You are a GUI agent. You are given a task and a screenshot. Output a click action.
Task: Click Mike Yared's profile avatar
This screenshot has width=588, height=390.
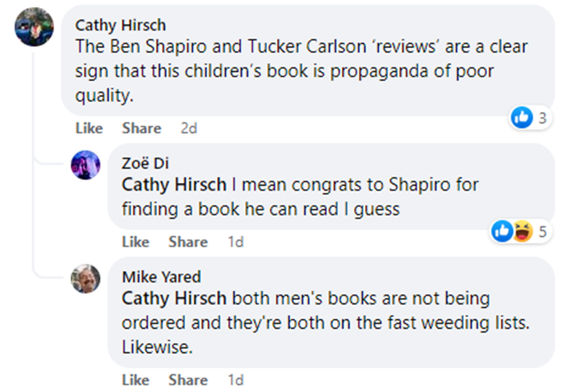(x=85, y=278)
